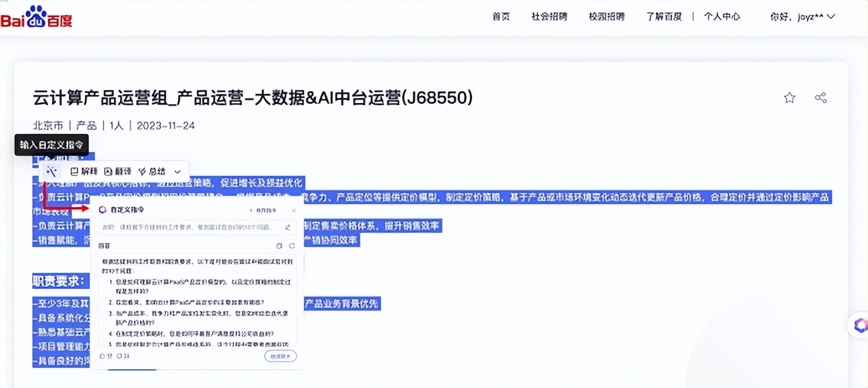
Task: Expand the 你好, joyz** account dropdown
Action: point(802,17)
